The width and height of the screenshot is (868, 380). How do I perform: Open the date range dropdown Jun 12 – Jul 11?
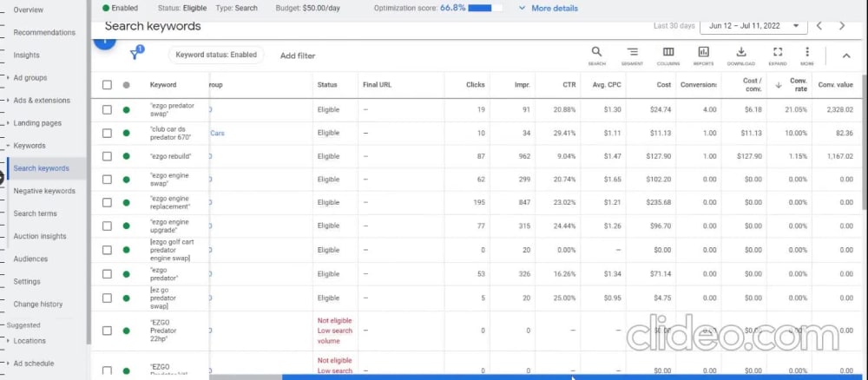pyautogui.click(x=753, y=26)
